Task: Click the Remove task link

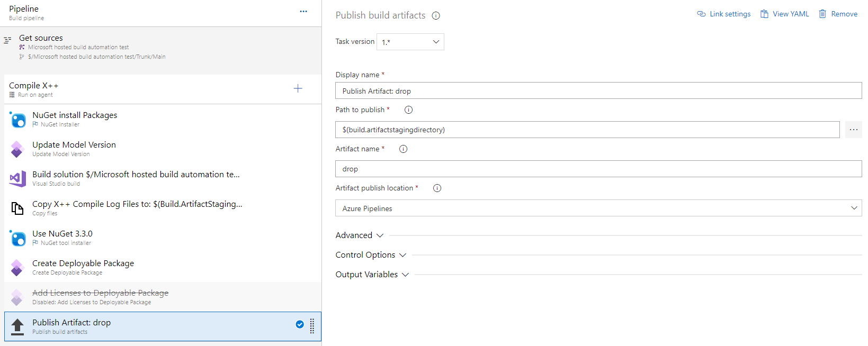Action: tap(838, 14)
